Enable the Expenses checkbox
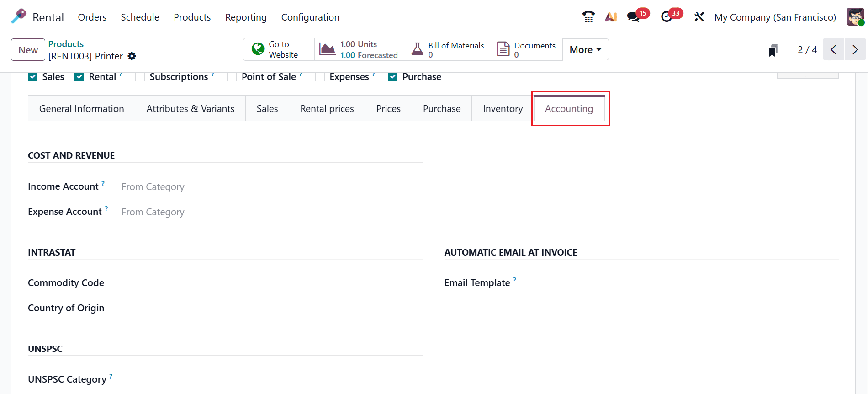 coord(320,77)
